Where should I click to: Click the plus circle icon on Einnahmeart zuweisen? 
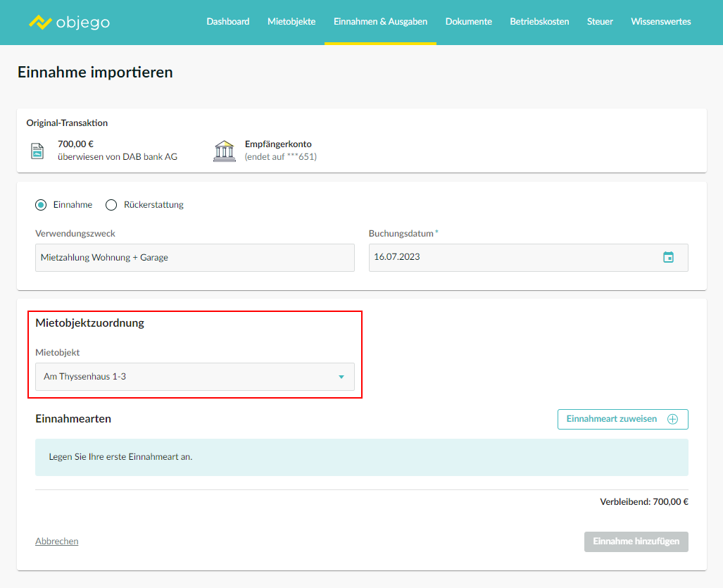coord(672,419)
